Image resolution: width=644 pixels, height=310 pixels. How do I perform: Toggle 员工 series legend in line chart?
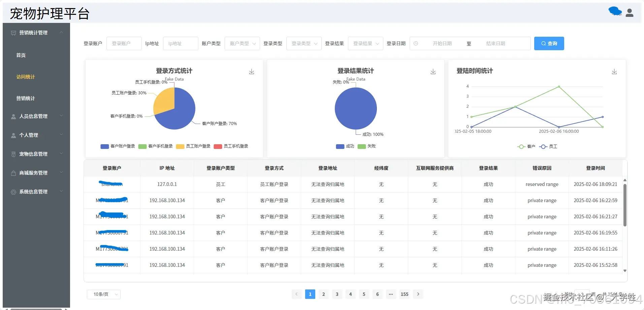[548, 147]
